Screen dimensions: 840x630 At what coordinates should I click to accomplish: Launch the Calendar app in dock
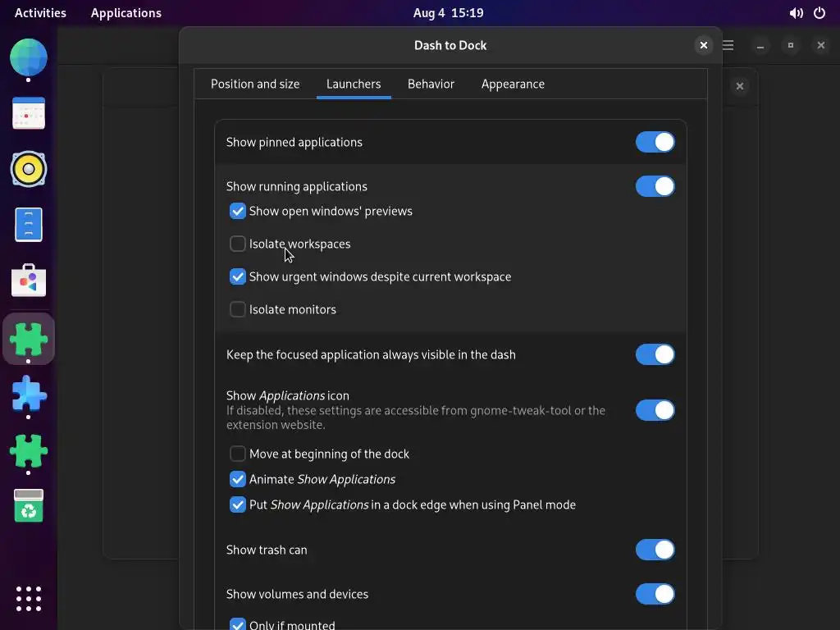click(29, 114)
